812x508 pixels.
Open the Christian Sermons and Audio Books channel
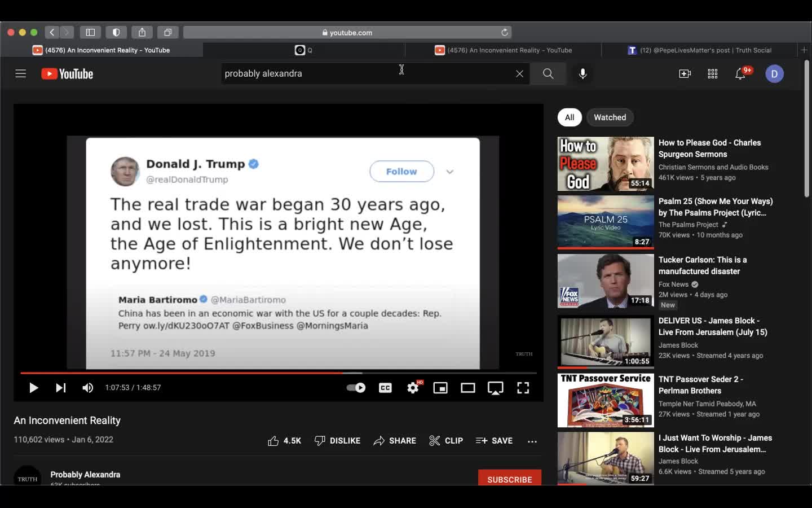click(x=713, y=167)
